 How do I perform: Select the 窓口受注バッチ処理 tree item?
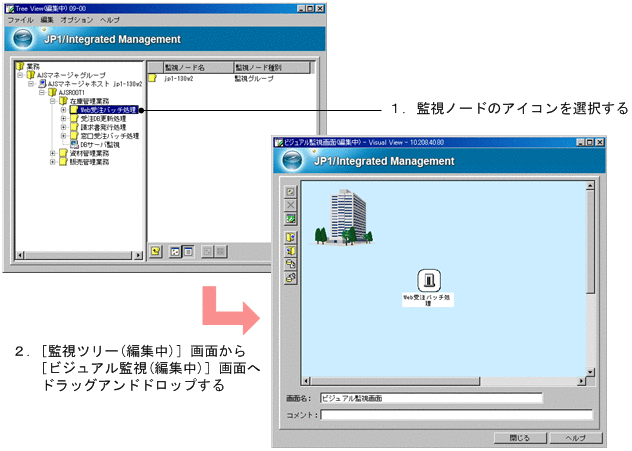tap(110, 136)
